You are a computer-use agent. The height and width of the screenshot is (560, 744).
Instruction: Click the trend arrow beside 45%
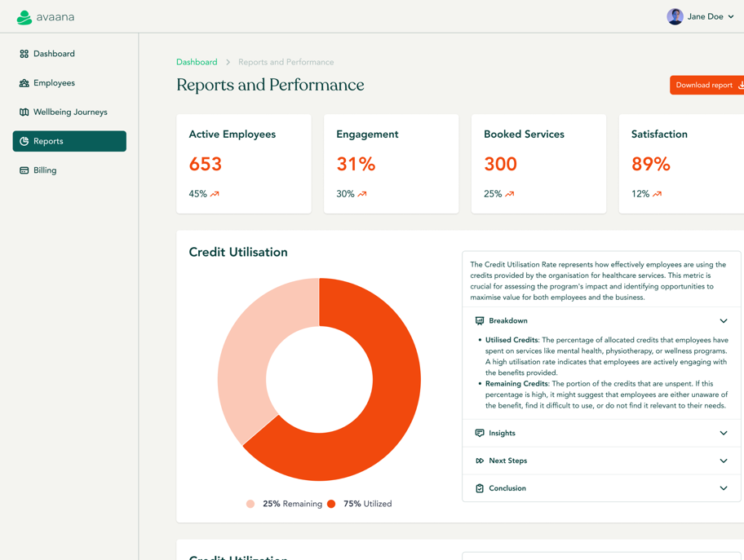[x=215, y=194]
